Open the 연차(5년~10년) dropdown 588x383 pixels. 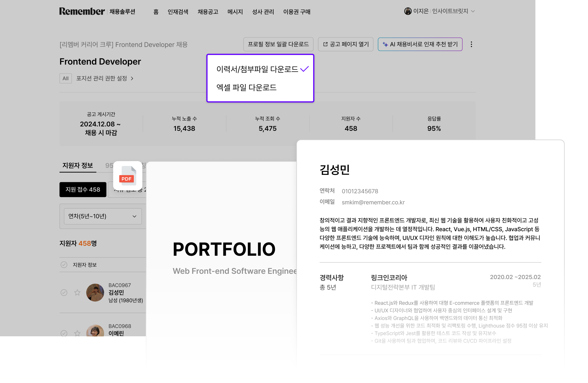(102, 216)
